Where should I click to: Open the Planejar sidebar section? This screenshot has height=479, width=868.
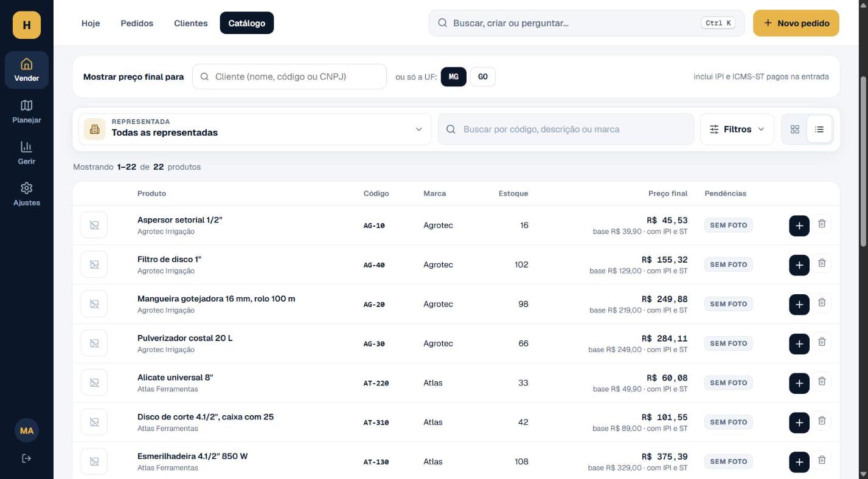(26, 112)
